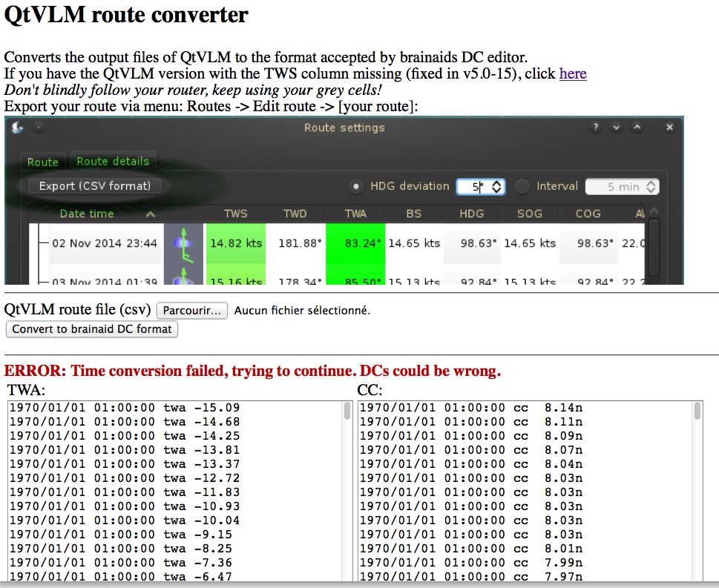Click the down-chevron shade icon in title bar
The width and height of the screenshot is (719, 588).
(617, 128)
